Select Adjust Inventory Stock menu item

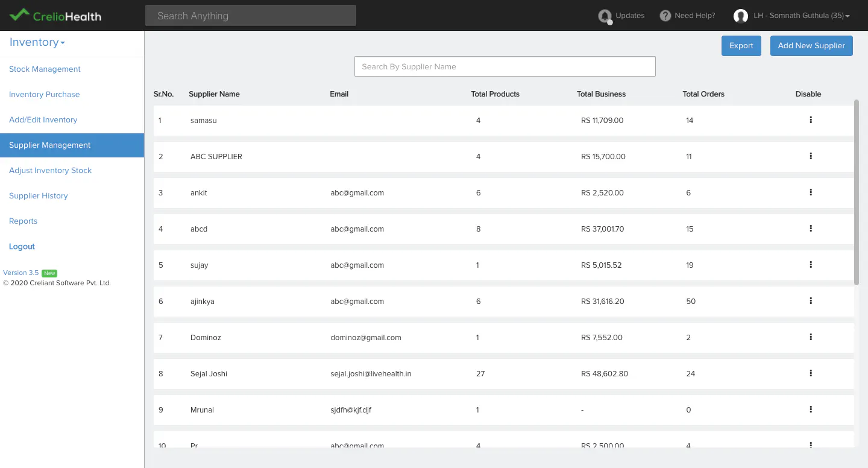(51, 171)
